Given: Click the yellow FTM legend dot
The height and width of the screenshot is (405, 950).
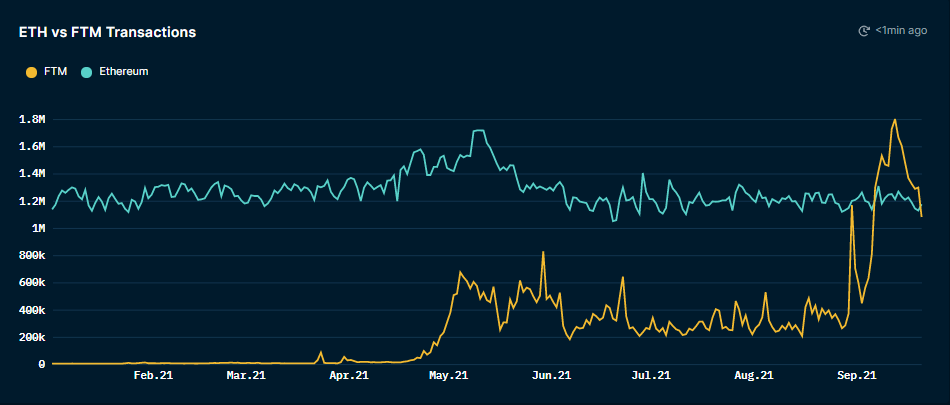Looking at the screenshot, I should [31, 72].
